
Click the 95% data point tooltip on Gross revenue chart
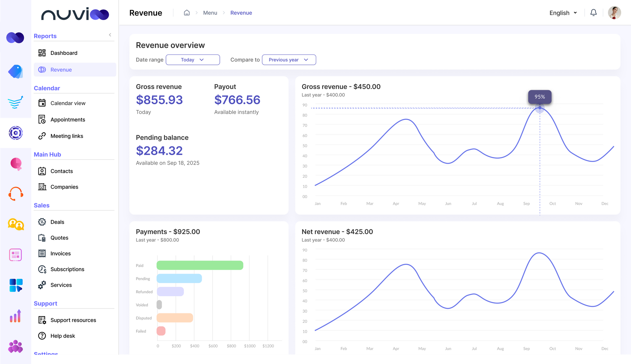click(x=540, y=97)
